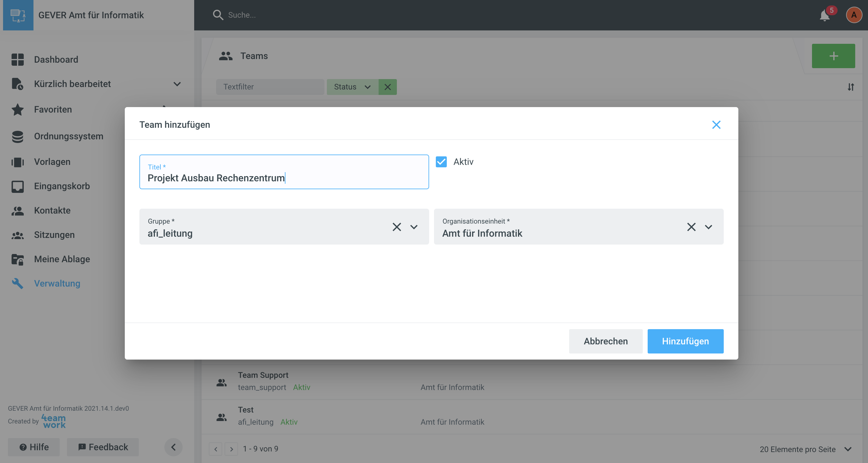
Task: Expand the Organisationseinheit dropdown
Action: 708,227
